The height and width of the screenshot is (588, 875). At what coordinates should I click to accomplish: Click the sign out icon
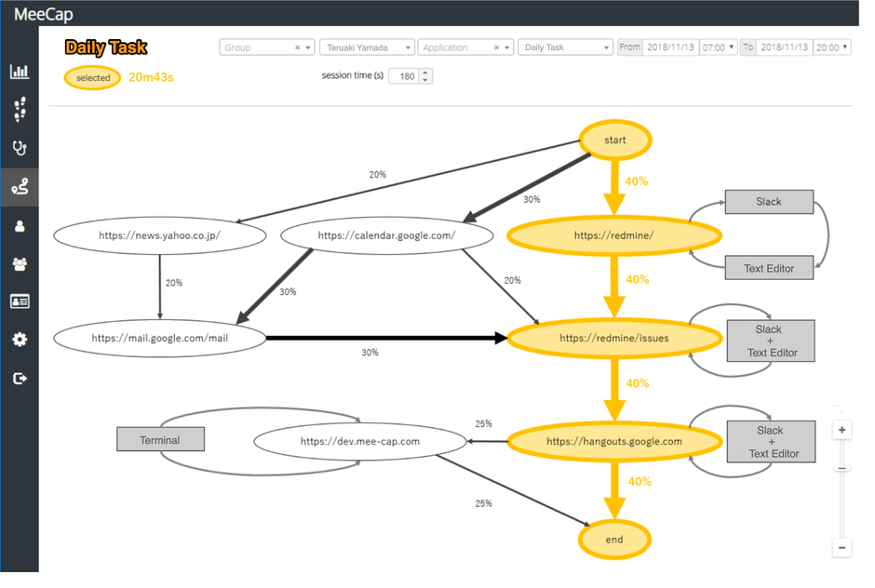point(20,379)
